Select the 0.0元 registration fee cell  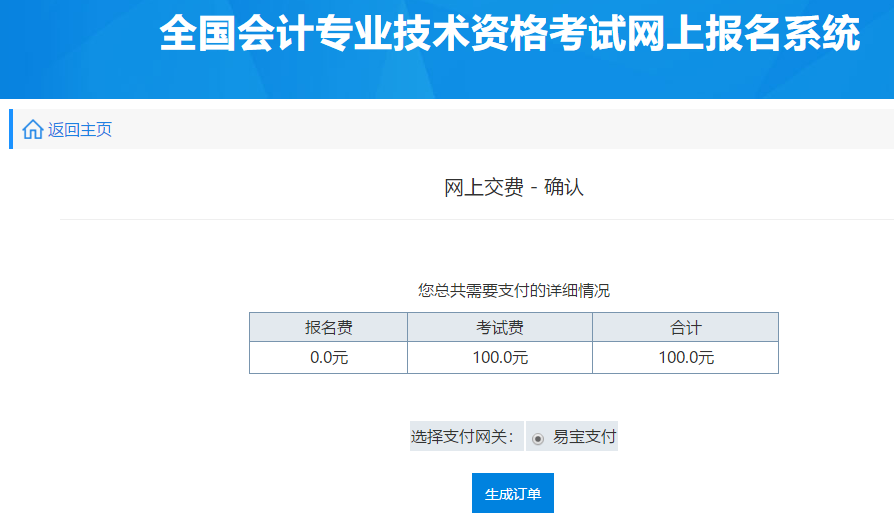[x=328, y=357]
